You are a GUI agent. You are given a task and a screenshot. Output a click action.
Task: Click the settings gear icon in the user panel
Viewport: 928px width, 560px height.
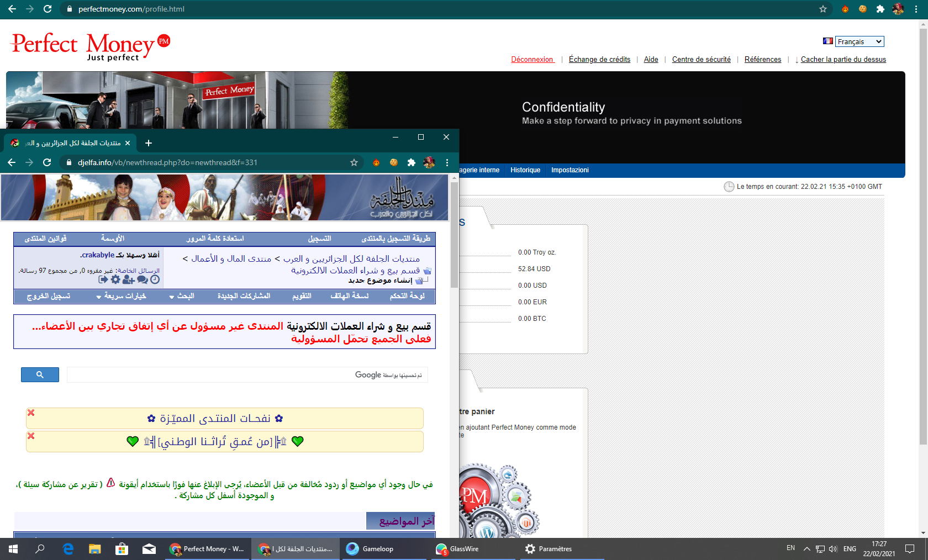pos(115,279)
